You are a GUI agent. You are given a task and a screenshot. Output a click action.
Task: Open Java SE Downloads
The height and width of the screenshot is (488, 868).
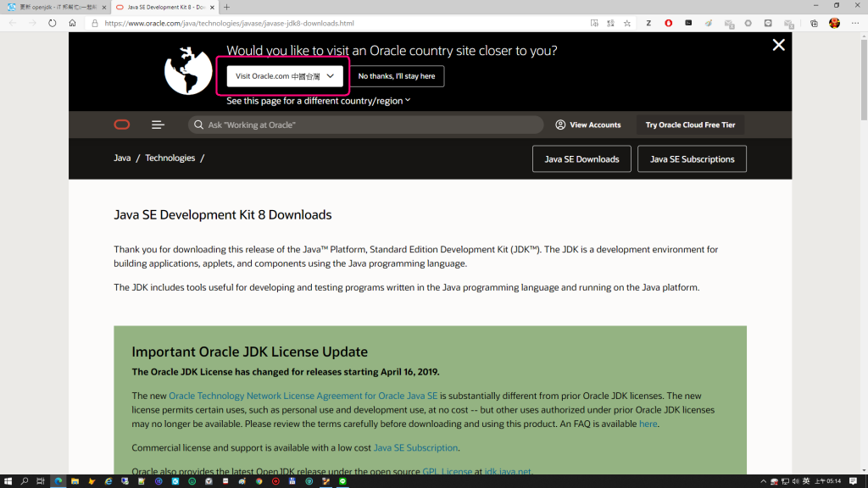click(581, 158)
